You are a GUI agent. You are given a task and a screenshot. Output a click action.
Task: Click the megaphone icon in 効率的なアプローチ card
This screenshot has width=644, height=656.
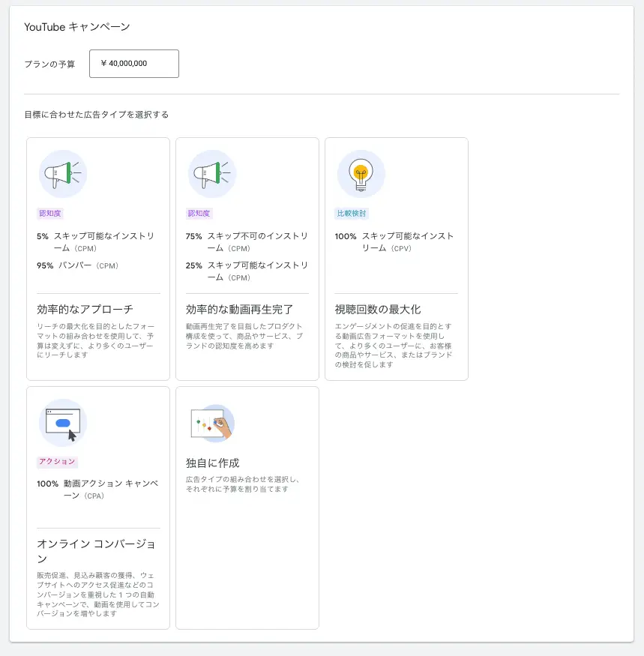pyautogui.click(x=63, y=174)
